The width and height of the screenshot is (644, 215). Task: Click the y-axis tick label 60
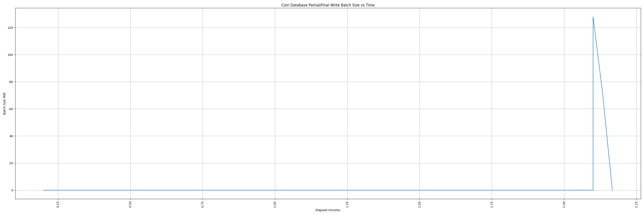[11, 109]
